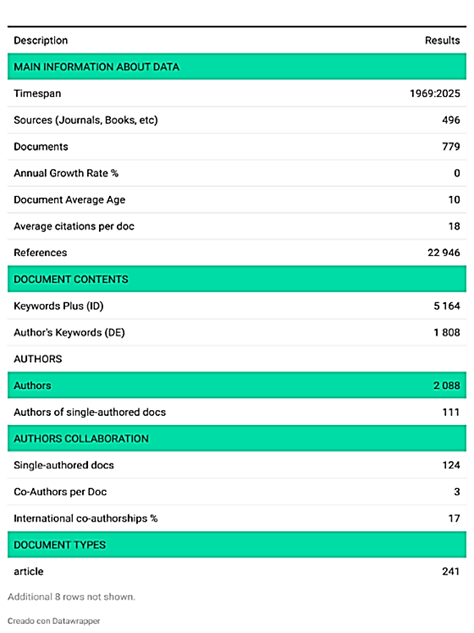Click the Sources (Journals, Books, etc) row
Image resolution: width=474 pixels, height=633 pixels.
tap(237, 120)
